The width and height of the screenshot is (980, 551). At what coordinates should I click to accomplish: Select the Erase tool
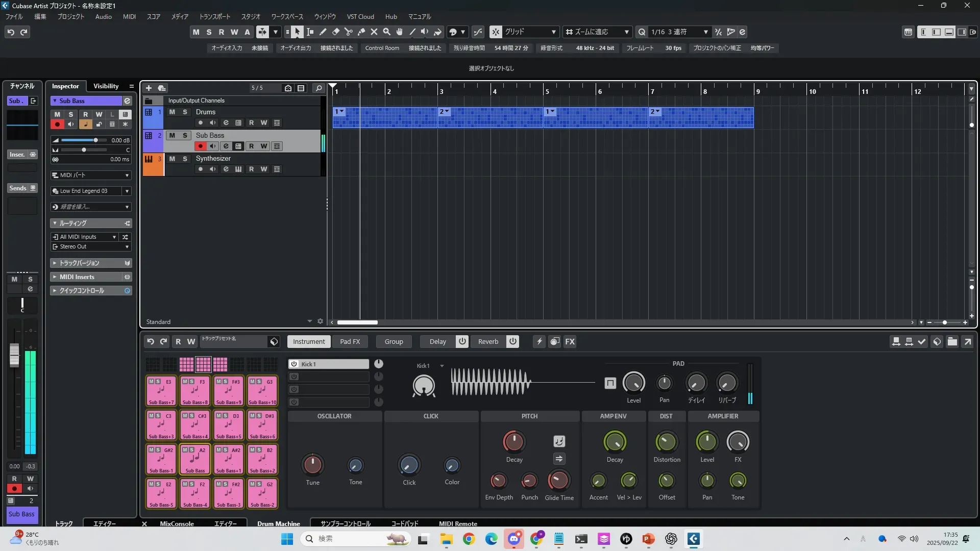pyautogui.click(x=336, y=32)
